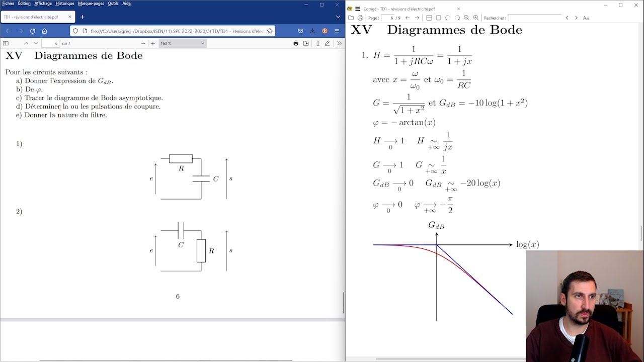
Task: Rotate corrigé page right
Action: 457,18
